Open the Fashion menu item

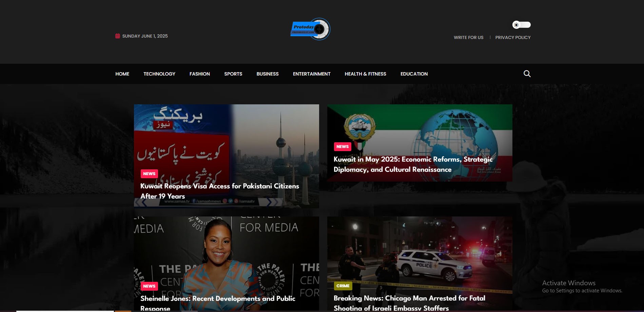200,74
